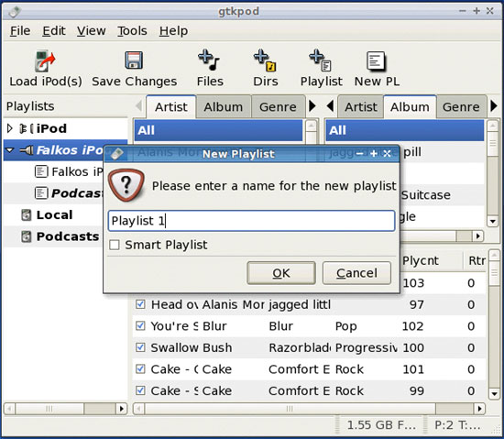504x439 pixels.
Task: Cancel the New Playlist dialog
Action: (x=356, y=273)
